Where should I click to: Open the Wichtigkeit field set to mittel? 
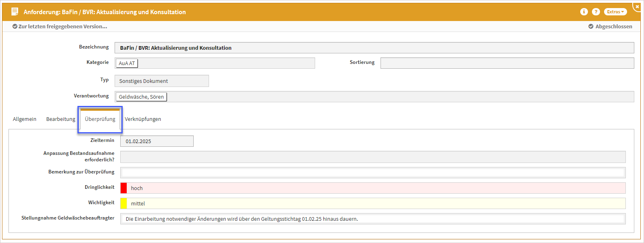(375, 203)
